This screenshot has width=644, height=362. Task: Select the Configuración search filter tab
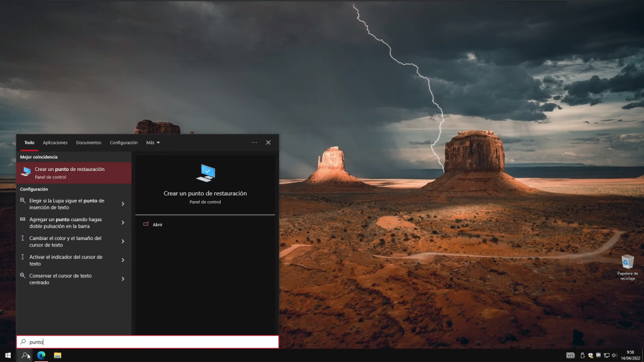(123, 143)
